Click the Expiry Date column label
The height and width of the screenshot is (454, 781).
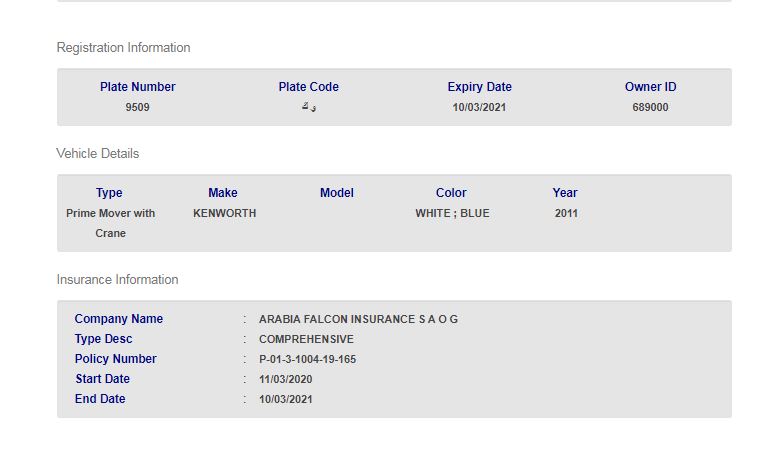click(479, 87)
